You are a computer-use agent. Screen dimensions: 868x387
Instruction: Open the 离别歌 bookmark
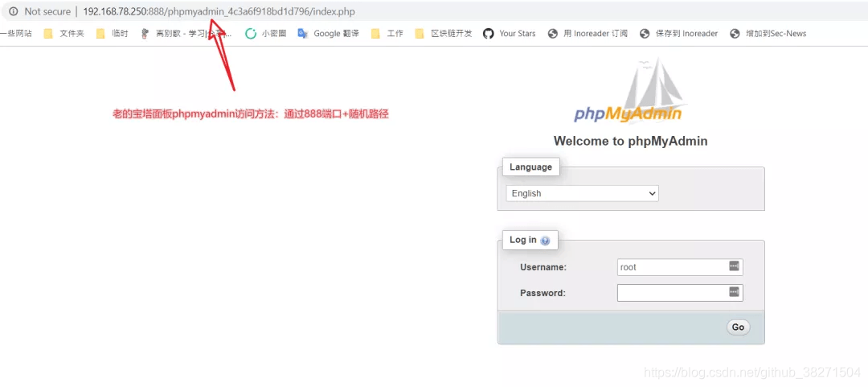tap(186, 33)
